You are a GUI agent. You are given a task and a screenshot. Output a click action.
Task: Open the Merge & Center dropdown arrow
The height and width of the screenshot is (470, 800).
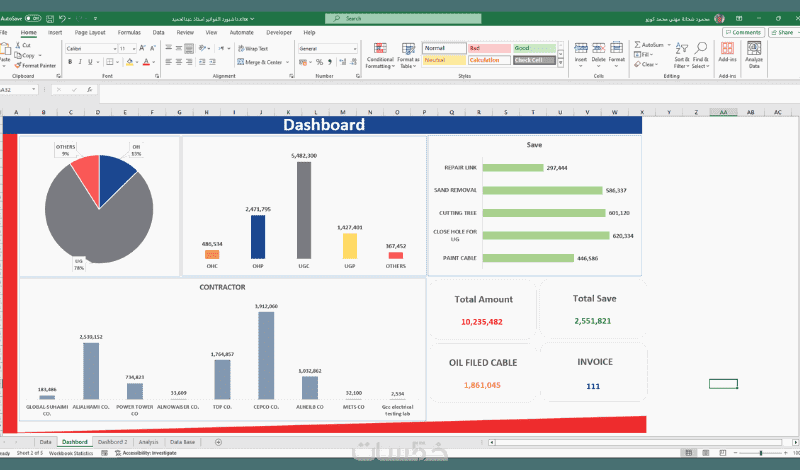pyautogui.click(x=288, y=62)
